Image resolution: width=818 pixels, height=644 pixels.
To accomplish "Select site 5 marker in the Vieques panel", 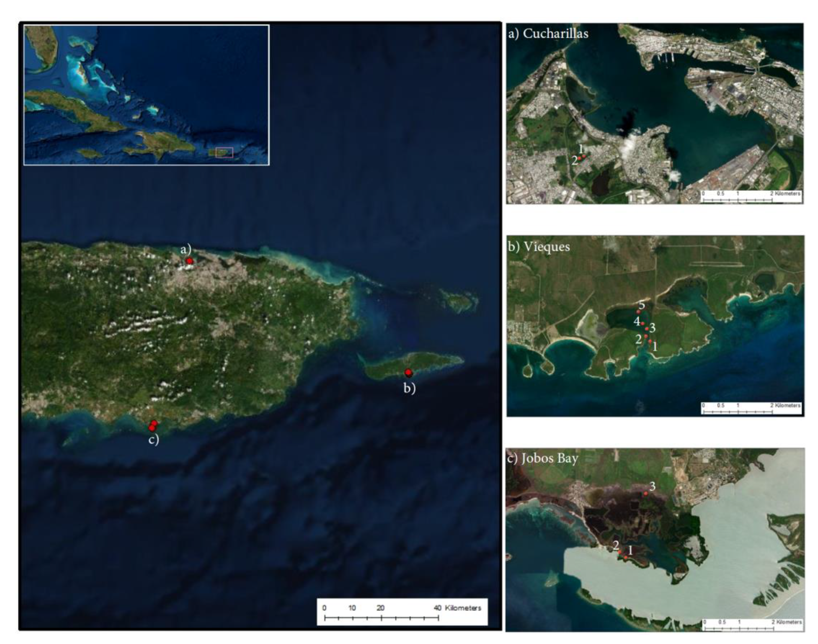I will pos(638,312).
